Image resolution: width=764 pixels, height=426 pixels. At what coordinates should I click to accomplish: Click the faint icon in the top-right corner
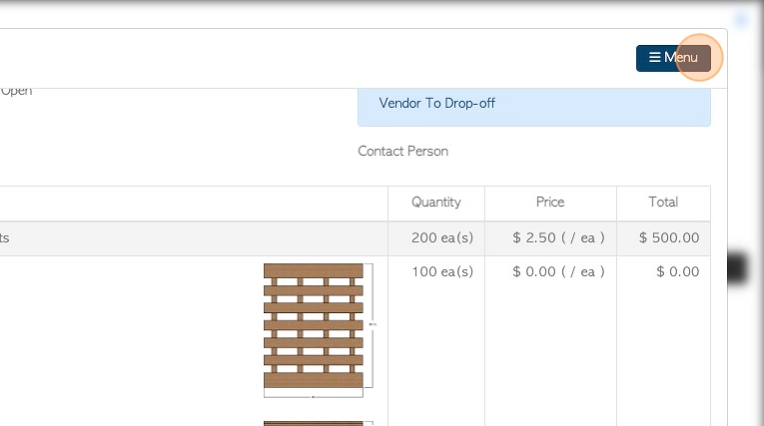coord(742,19)
